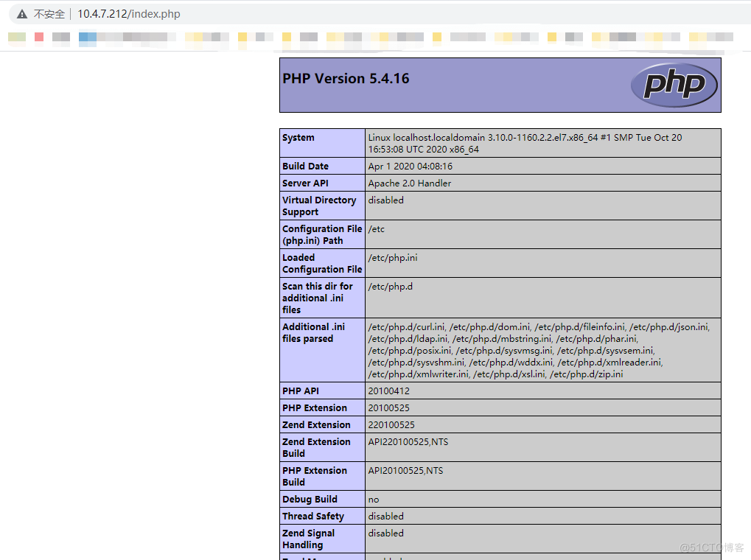
Task: Click the '不安全' security label
Action: [49, 15]
